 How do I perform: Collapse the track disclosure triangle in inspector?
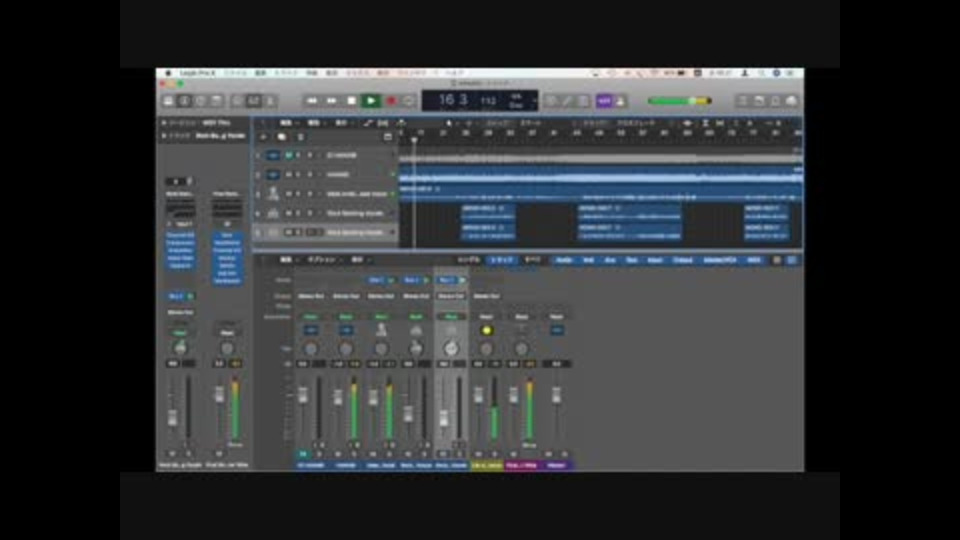point(163,136)
